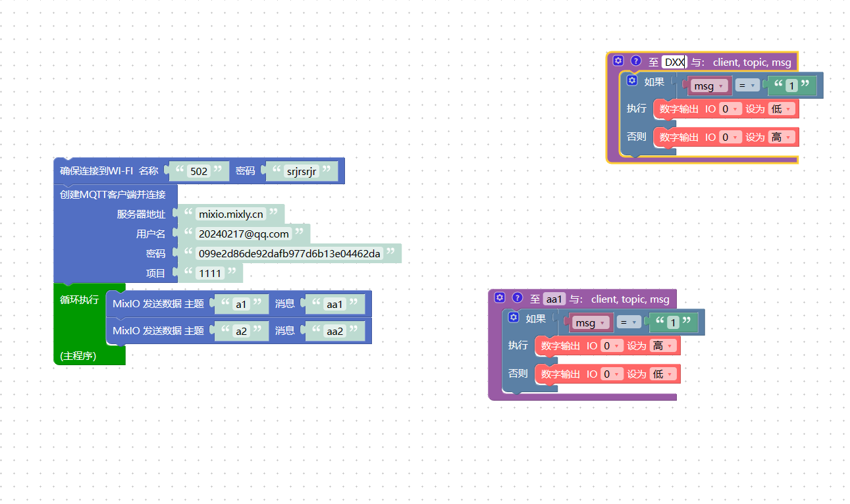850x504 pixels.
Task: Edit server address mixio.mixly.cn
Action: [x=231, y=214]
